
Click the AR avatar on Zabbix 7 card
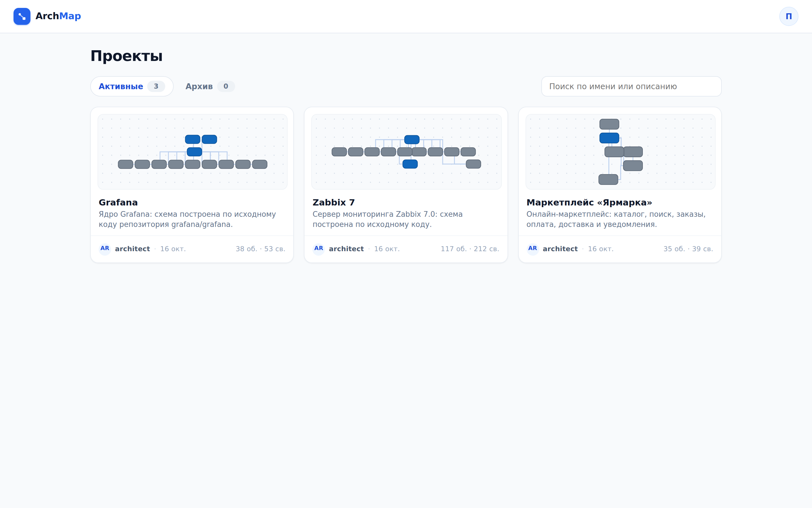[x=318, y=249]
